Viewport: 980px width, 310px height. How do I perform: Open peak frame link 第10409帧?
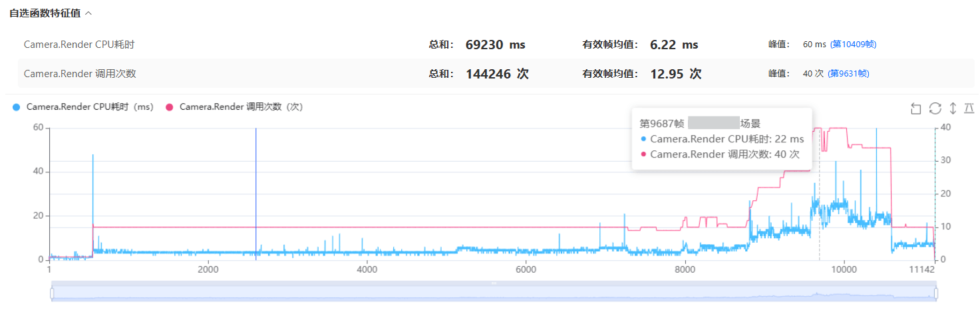tap(854, 45)
